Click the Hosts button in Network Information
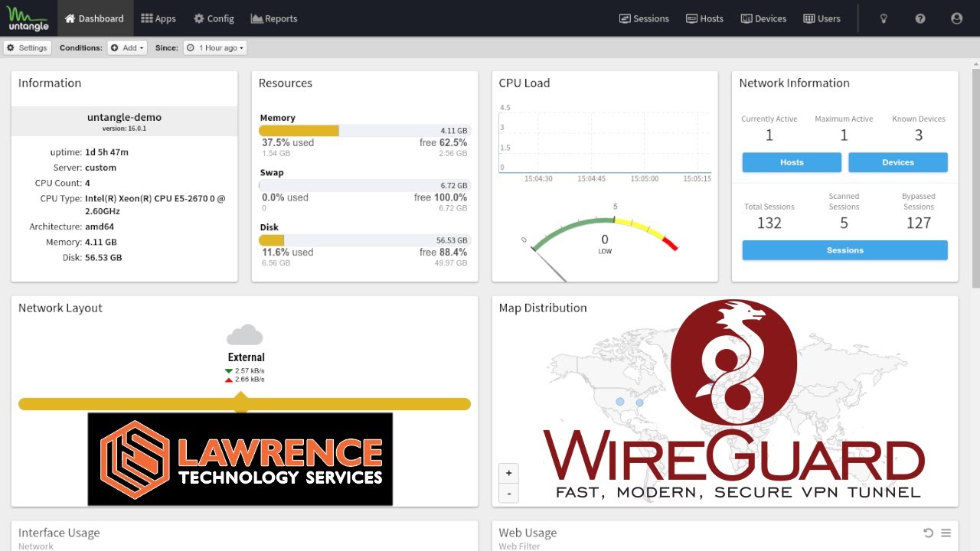The width and height of the screenshot is (980, 551). (x=792, y=162)
